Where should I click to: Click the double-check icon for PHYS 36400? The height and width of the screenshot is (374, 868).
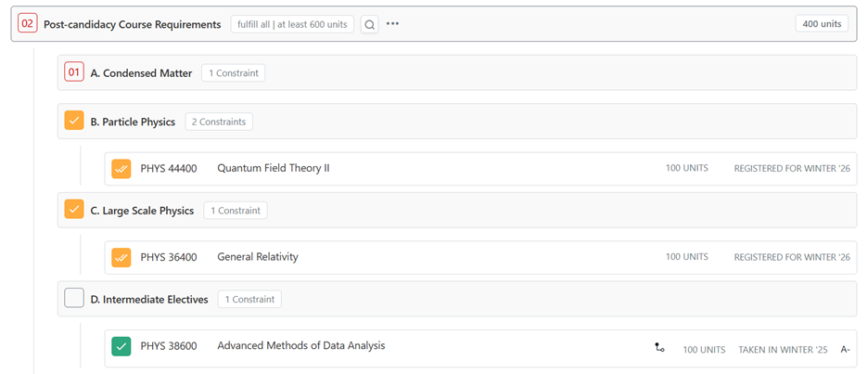[121, 257]
